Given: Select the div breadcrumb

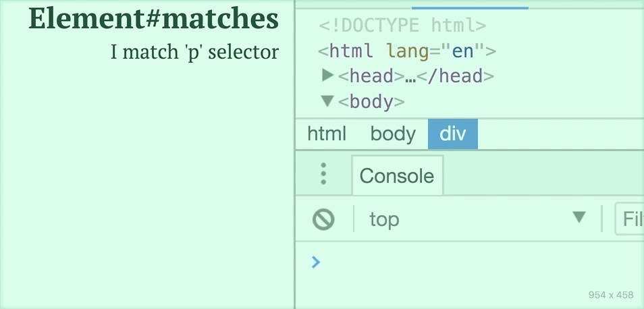Looking at the screenshot, I should click(x=452, y=134).
